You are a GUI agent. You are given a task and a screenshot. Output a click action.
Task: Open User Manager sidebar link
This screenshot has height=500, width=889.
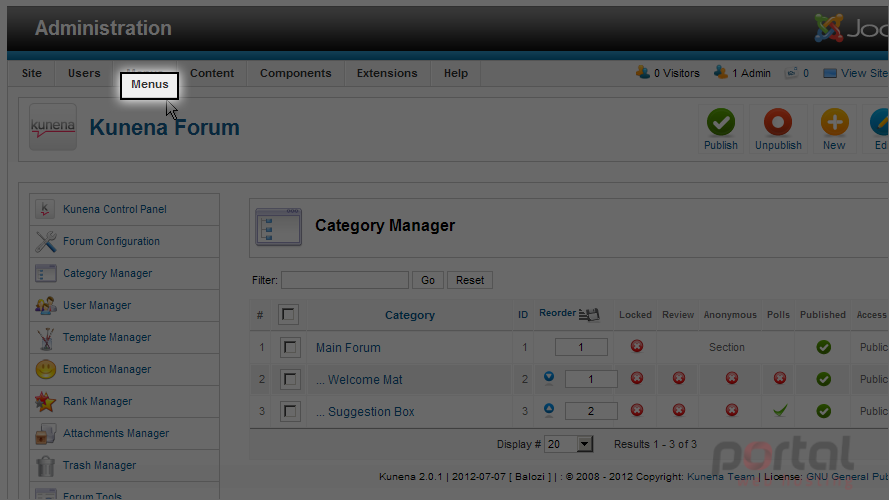click(97, 305)
